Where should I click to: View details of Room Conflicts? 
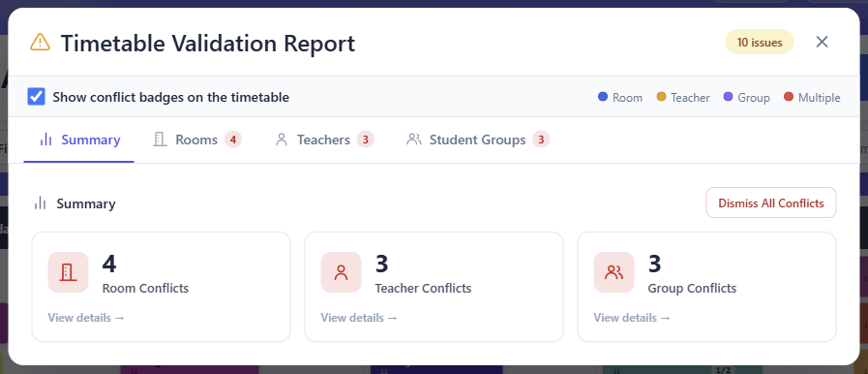[86, 318]
